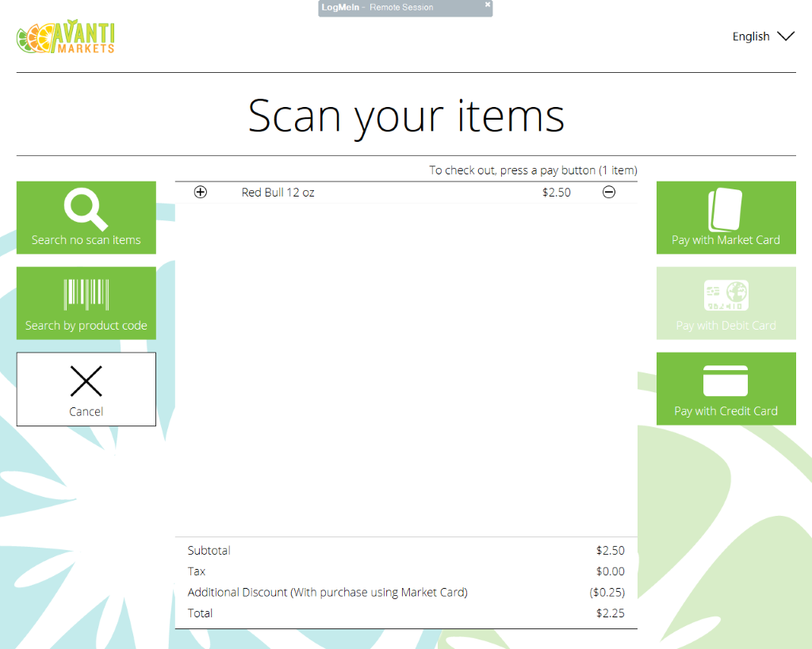Click the Avanti Markets logo
The height and width of the screenshot is (649, 812).
67,38
